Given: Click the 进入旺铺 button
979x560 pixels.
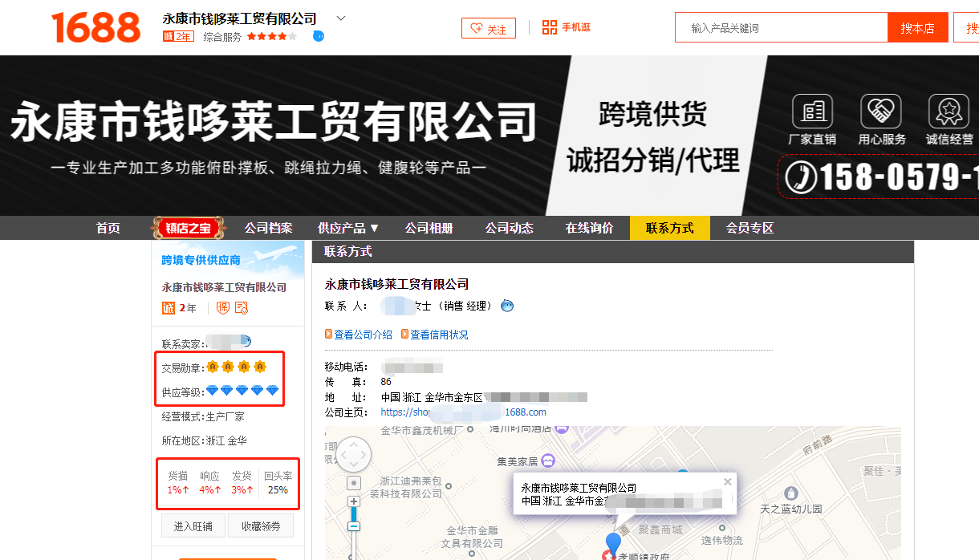Looking at the screenshot, I should [x=193, y=526].
